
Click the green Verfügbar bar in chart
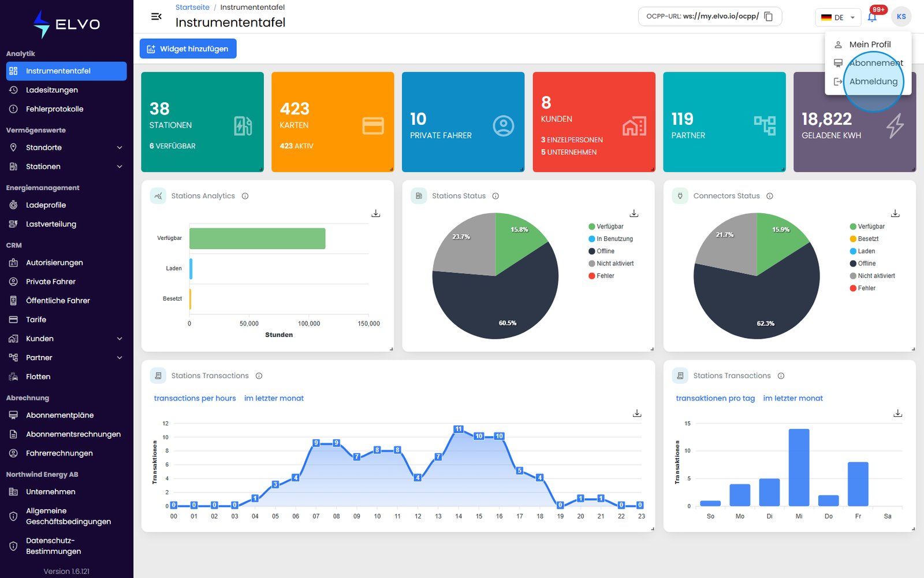[x=258, y=239]
